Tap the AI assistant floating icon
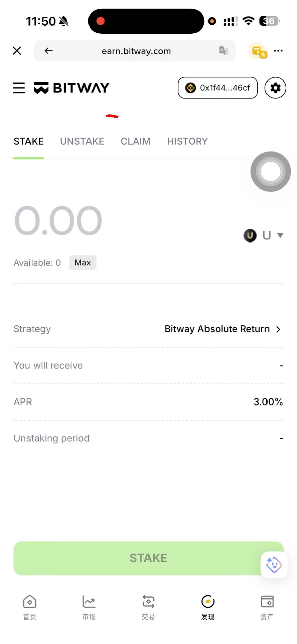This screenshot has height=644, width=297. [x=274, y=565]
